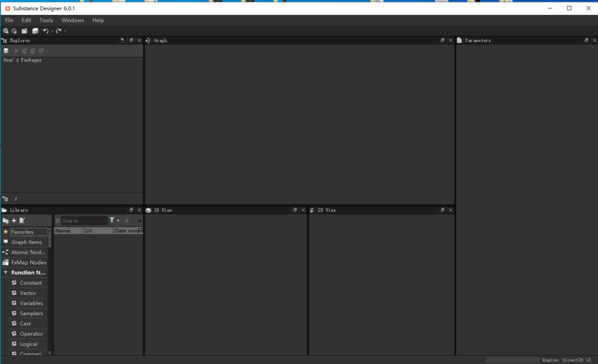Float the 2D View panel

(x=442, y=210)
